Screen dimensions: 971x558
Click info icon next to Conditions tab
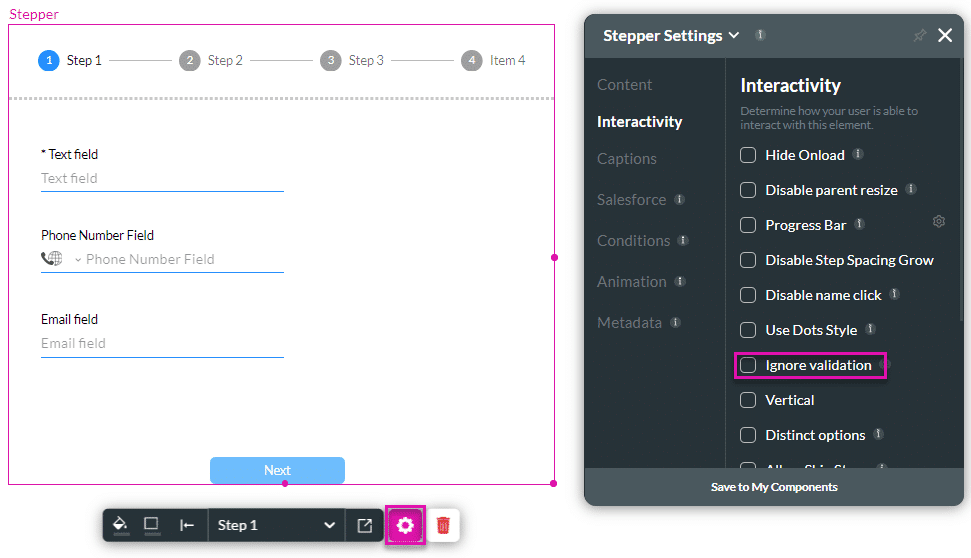pos(683,240)
